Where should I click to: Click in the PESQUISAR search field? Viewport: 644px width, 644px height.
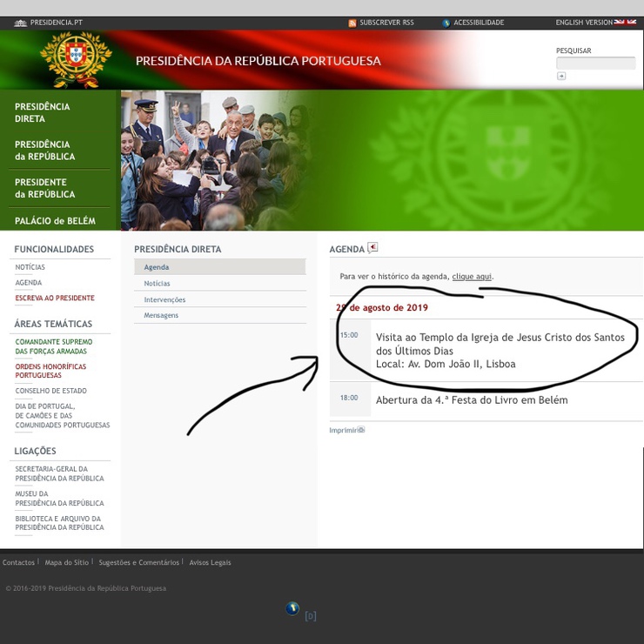[x=595, y=64]
